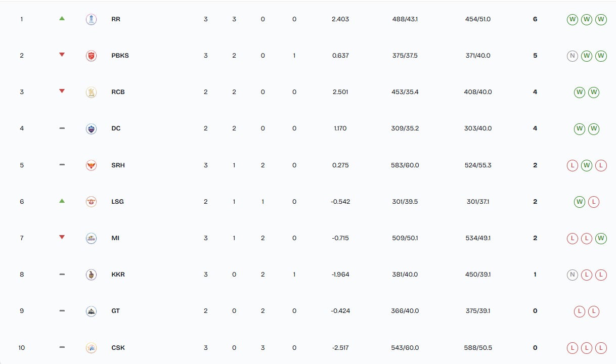
Task: Click the L loss badge for LSG
Action: [x=594, y=202]
